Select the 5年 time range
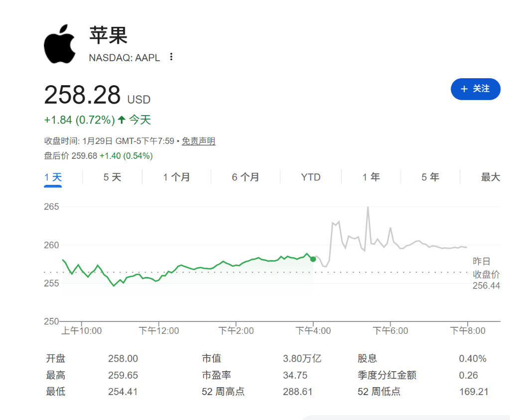The image size is (510, 420). (x=430, y=177)
